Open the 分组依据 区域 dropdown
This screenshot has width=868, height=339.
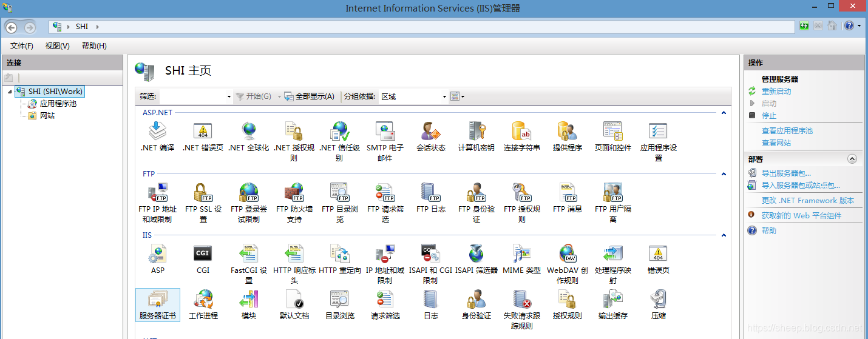413,96
